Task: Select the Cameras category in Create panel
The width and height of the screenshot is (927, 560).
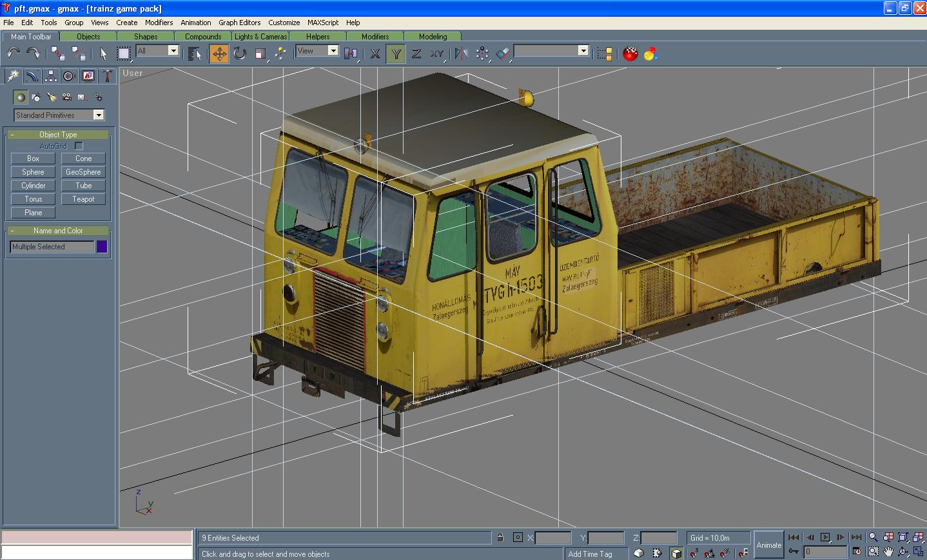Action: (x=67, y=97)
